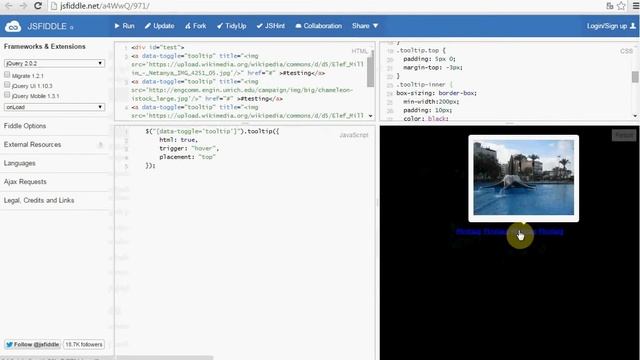This screenshot has height=360, width=640.
Task: Run the fiddle code
Action: point(124,26)
